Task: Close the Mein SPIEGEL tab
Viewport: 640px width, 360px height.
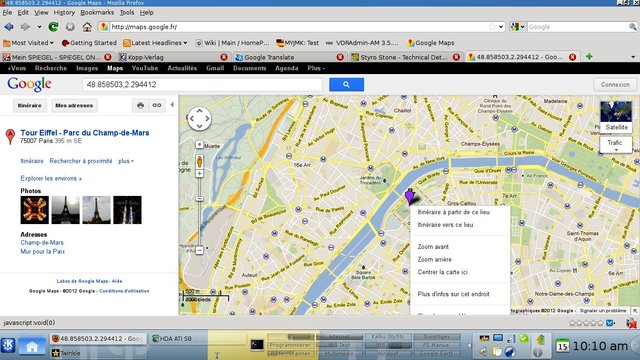Action: click(108, 57)
